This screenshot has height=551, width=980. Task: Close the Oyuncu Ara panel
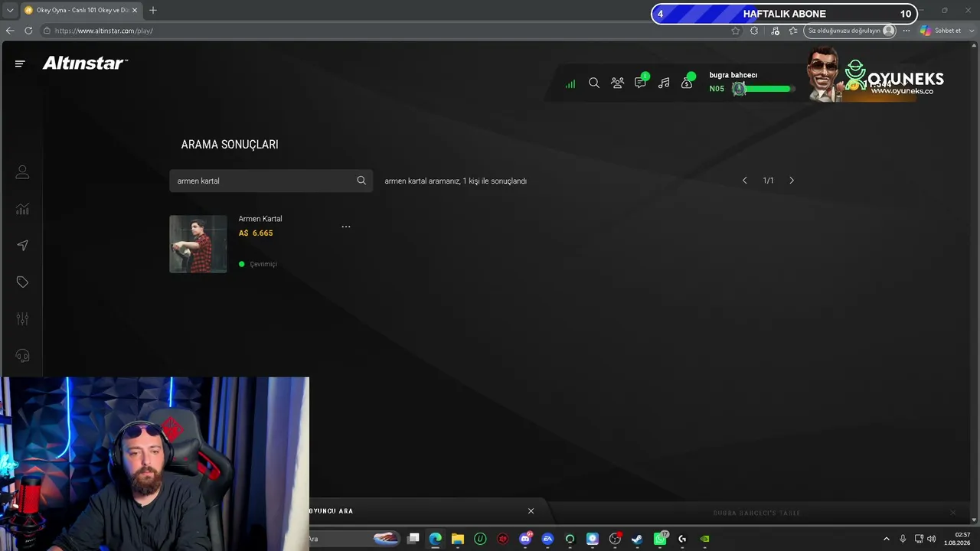point(531,511)
